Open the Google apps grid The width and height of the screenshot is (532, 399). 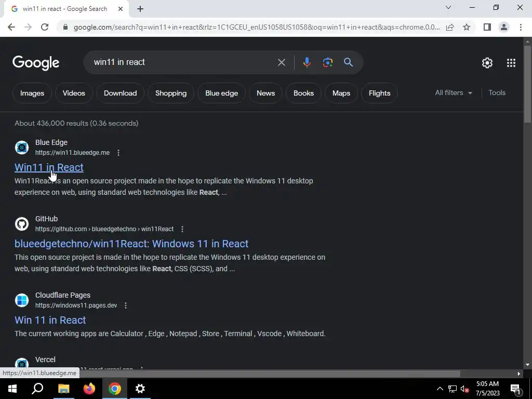(x=511, y=63)
